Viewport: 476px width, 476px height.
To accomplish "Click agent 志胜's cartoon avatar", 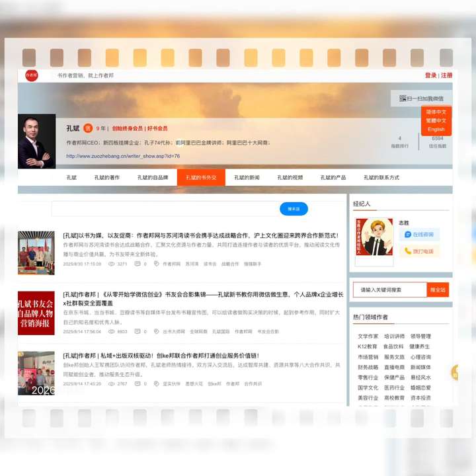I will pos(374,237).
